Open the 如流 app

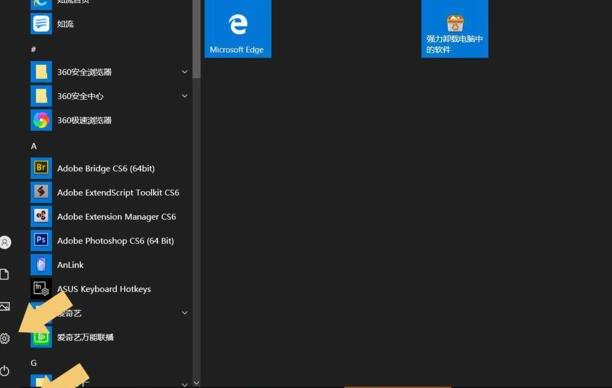pos(111,24)
